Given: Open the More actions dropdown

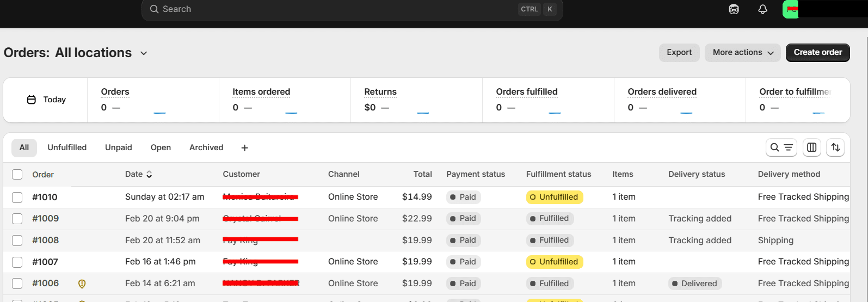Looking at the screenshot, I should coord(742,52).
